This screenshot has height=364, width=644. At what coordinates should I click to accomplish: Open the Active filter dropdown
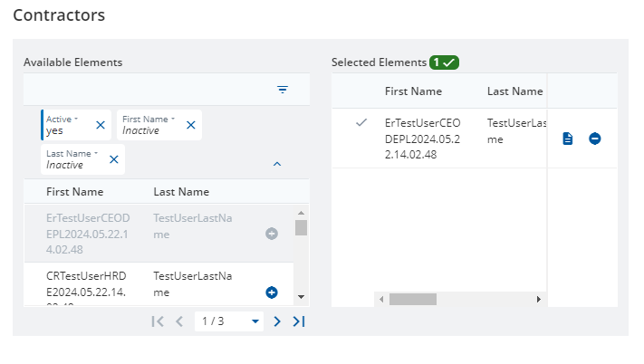pos(62,119)
